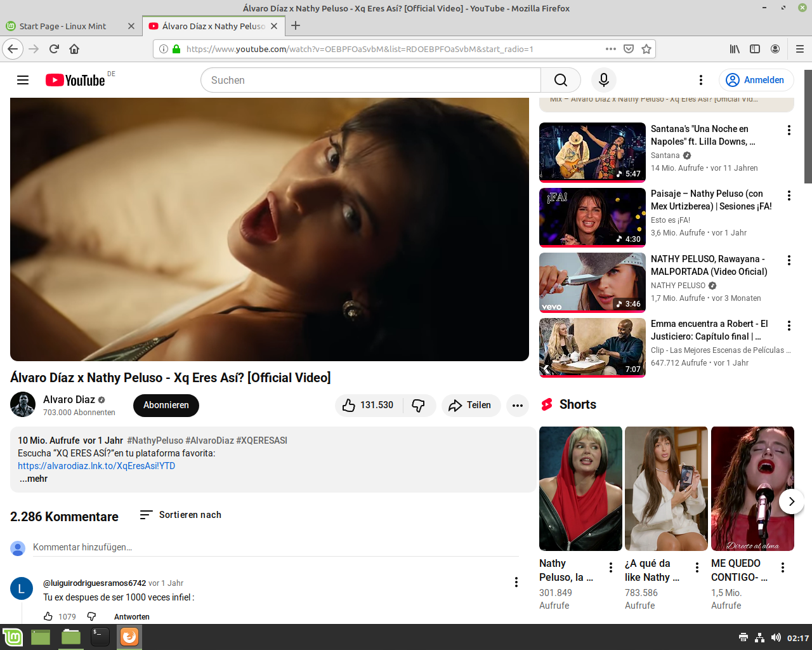Open volume control in system tray

point(776,637)
